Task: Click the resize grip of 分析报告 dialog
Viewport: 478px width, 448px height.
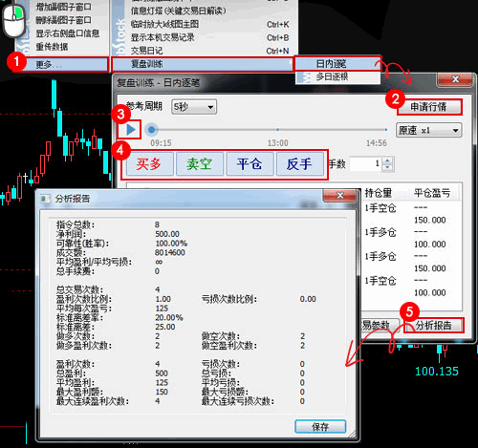Action: [x=352, y=434]
